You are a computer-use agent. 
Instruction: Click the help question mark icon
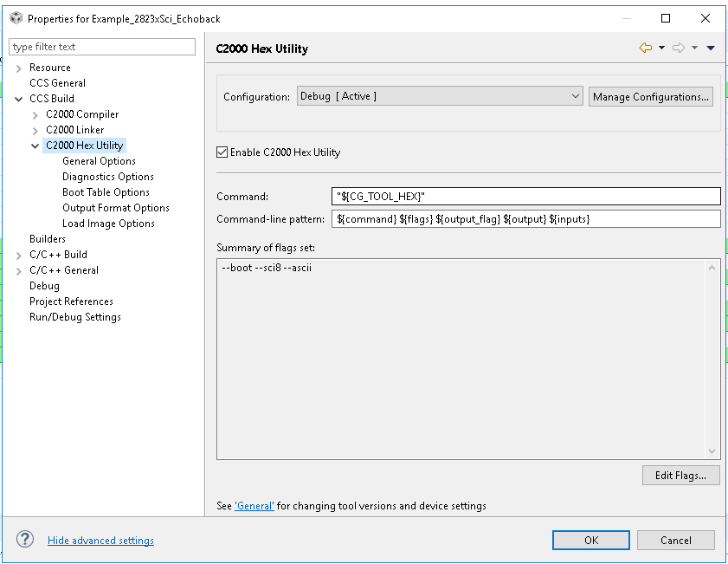click(25, 540)
